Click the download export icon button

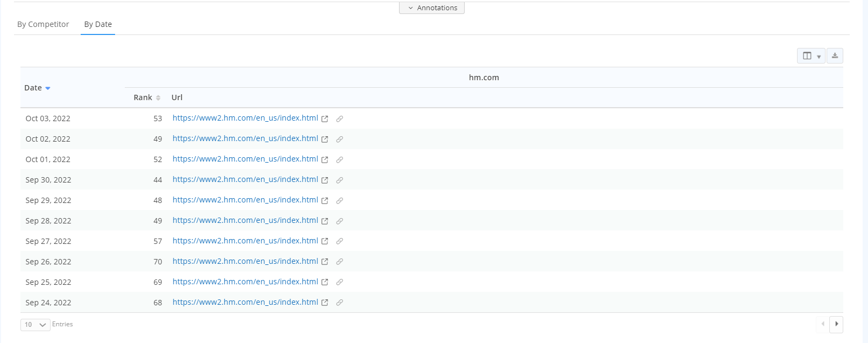pyautogui.click(x=835, y=56)
